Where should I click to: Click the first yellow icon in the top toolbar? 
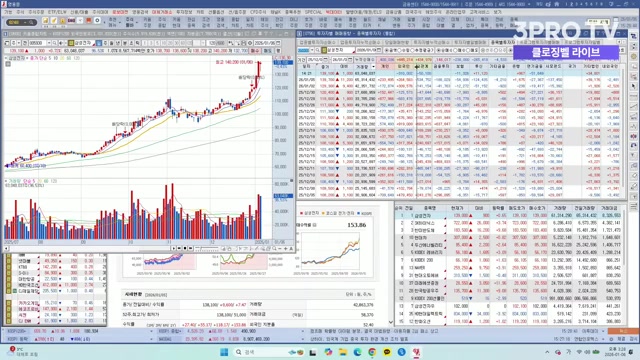45,21
